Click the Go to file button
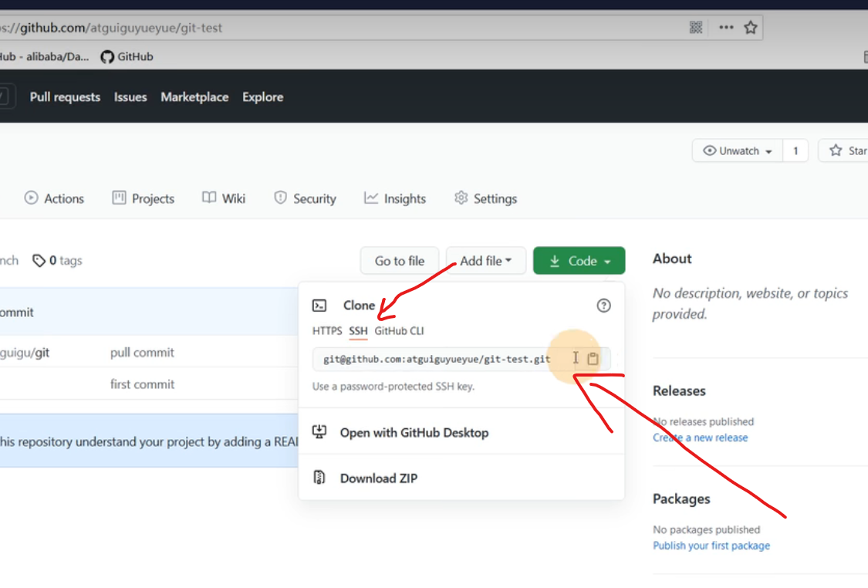The width and height of the screenshot is (868, 588). 399,261
